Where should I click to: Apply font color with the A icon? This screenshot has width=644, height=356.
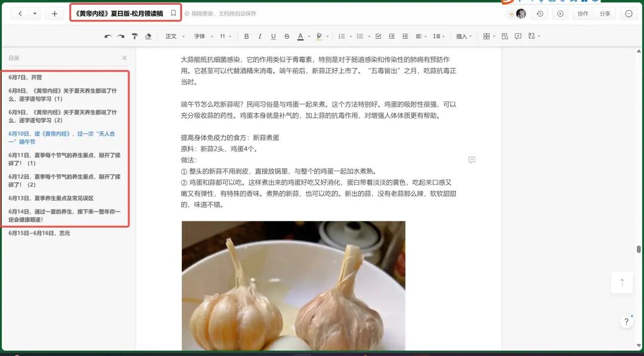coord(300,36)
